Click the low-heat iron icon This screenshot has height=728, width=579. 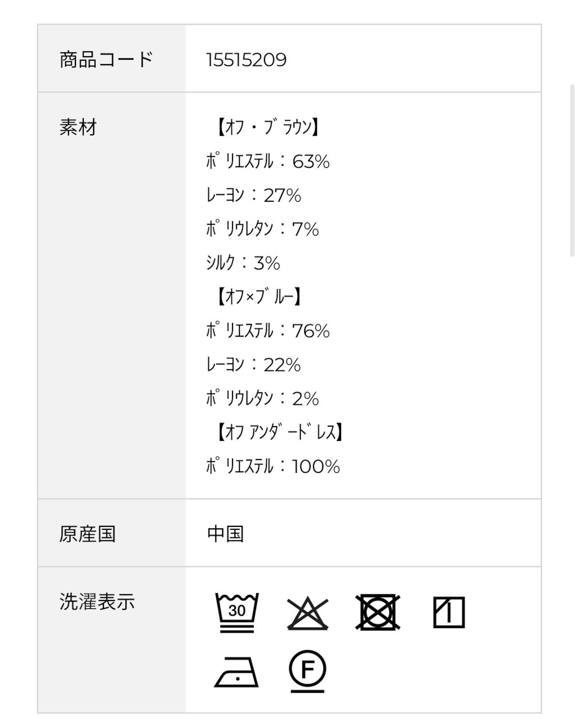click(x=237, y=672)
